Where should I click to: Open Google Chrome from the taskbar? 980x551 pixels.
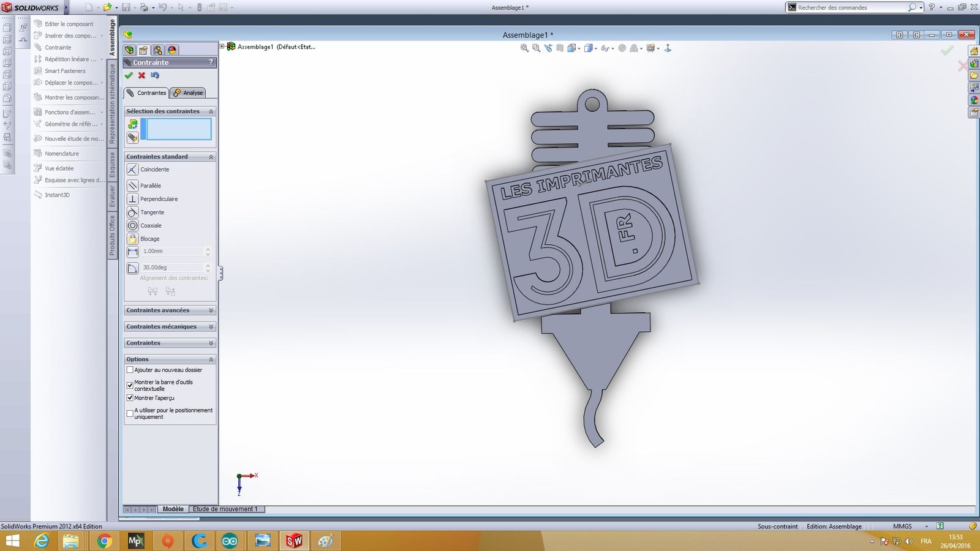104,541
